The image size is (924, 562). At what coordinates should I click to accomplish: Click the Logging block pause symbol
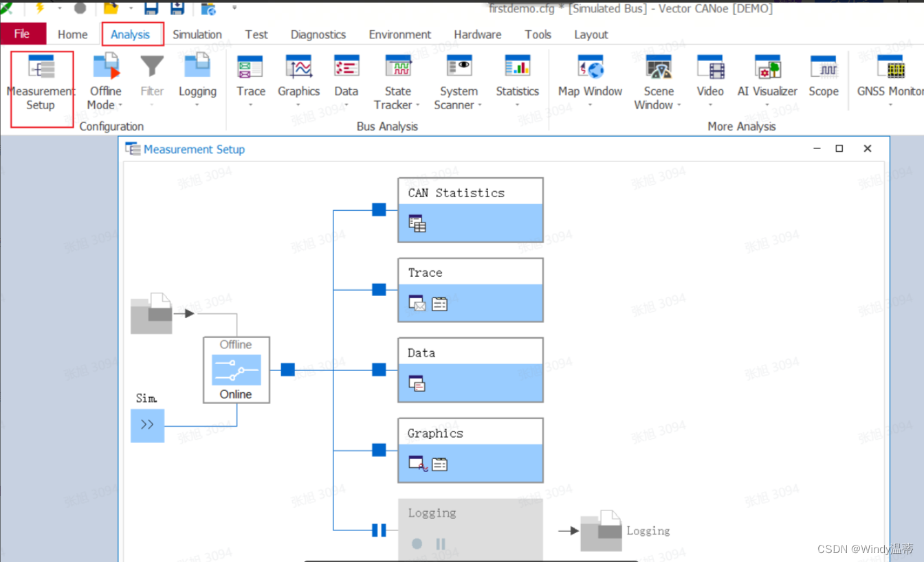[x=441, y=544]
